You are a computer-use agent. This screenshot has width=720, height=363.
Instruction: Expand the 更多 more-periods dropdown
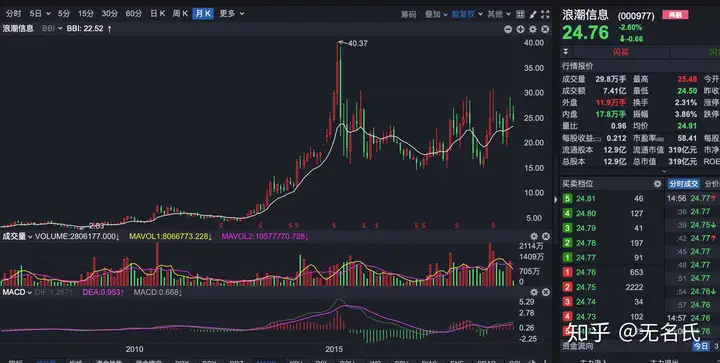tap(232, 14)
